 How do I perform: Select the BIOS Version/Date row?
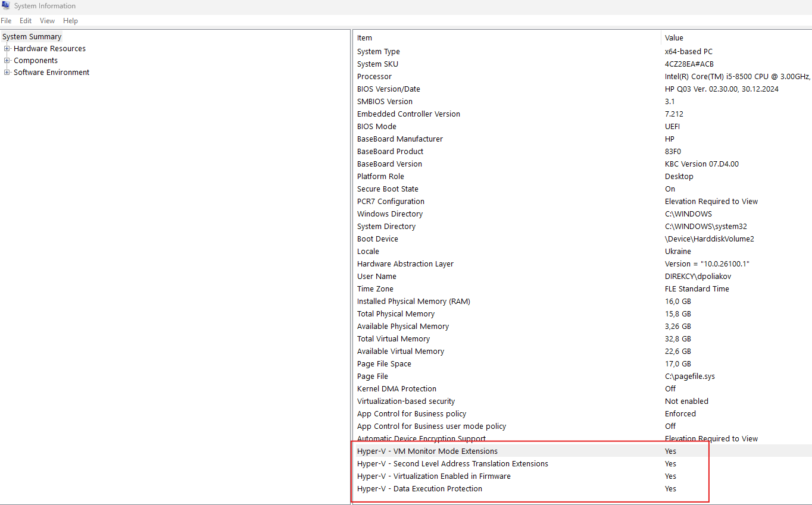point(583,89)
